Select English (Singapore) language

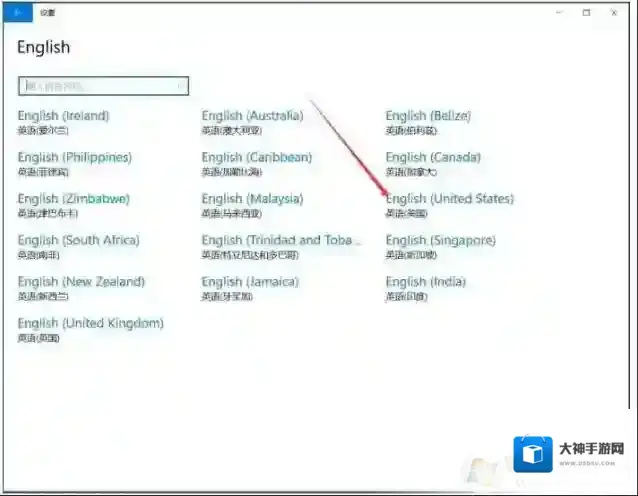tap(440, 241)
